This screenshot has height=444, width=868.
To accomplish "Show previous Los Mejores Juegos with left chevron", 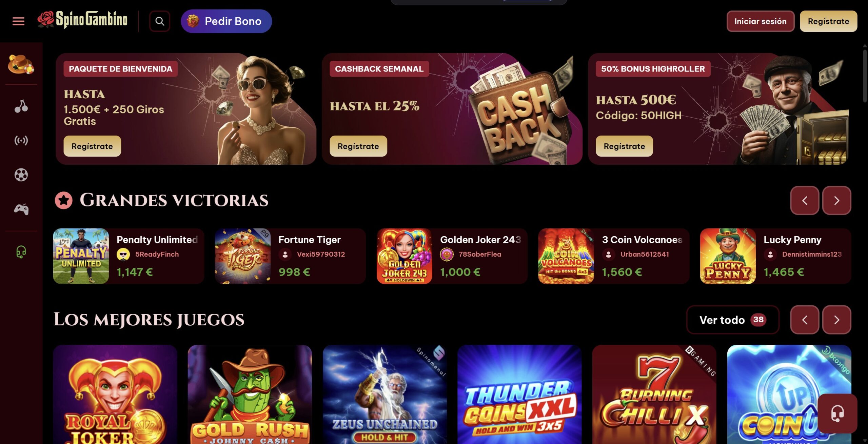I will point(805,320).
